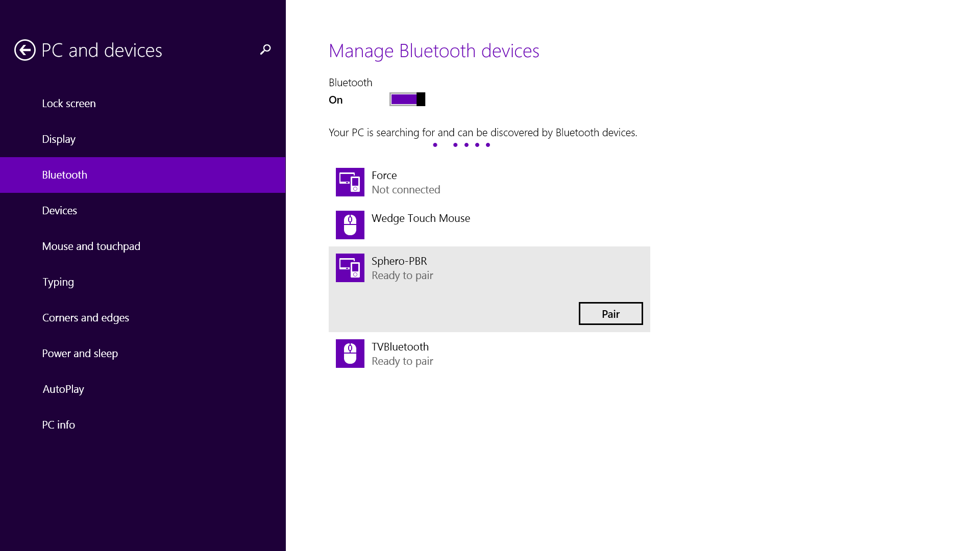Open the AutoPlay section
The height and width of the screenshot is (551, 980).
click(x=63, y=389)
